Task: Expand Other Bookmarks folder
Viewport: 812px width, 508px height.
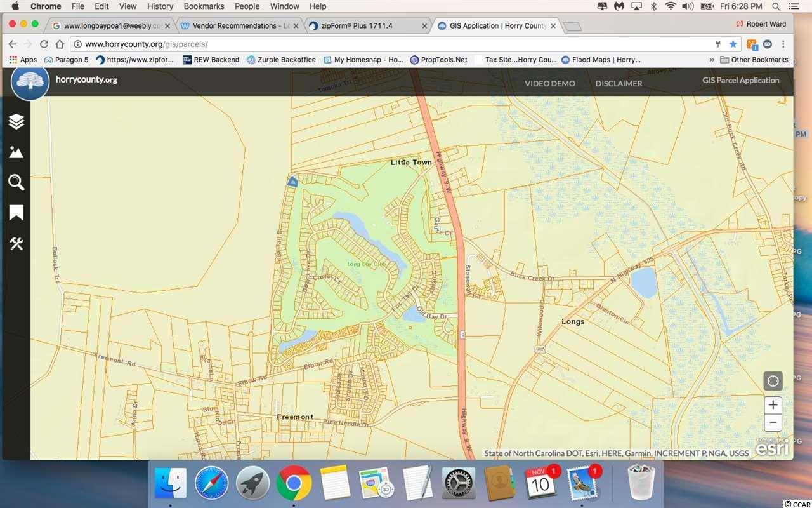Action: [754, 60]
